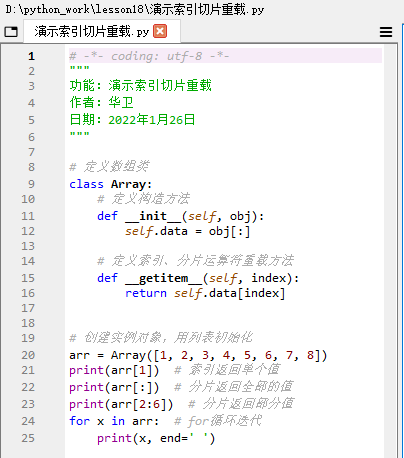The width and height of the screenshot is (404, 458).
Task: Click the docstring line 功能: 演示索引切片重载
Action: point(141,86)
